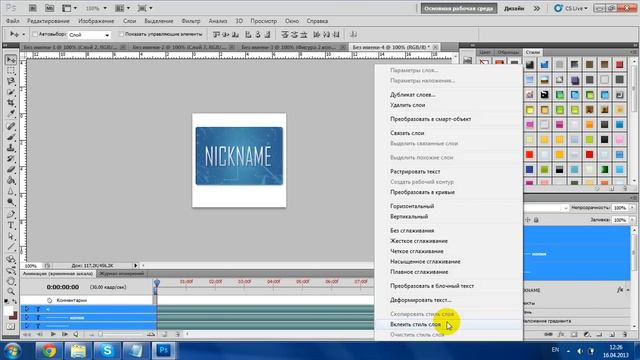Choose Преобразовать в смарт-объект menu entry
Image resolution: width=640 pixels, height=360 pixels.
[431, 119]
